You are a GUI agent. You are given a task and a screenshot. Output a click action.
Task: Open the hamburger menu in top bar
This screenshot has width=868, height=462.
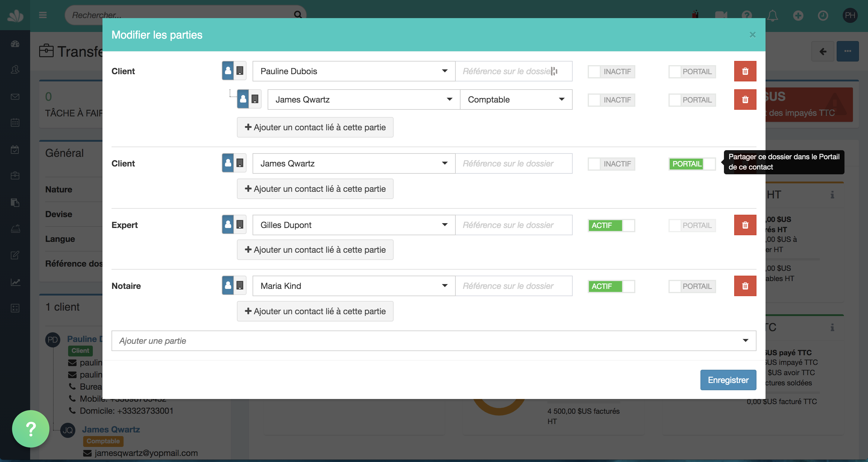[43, 15]
